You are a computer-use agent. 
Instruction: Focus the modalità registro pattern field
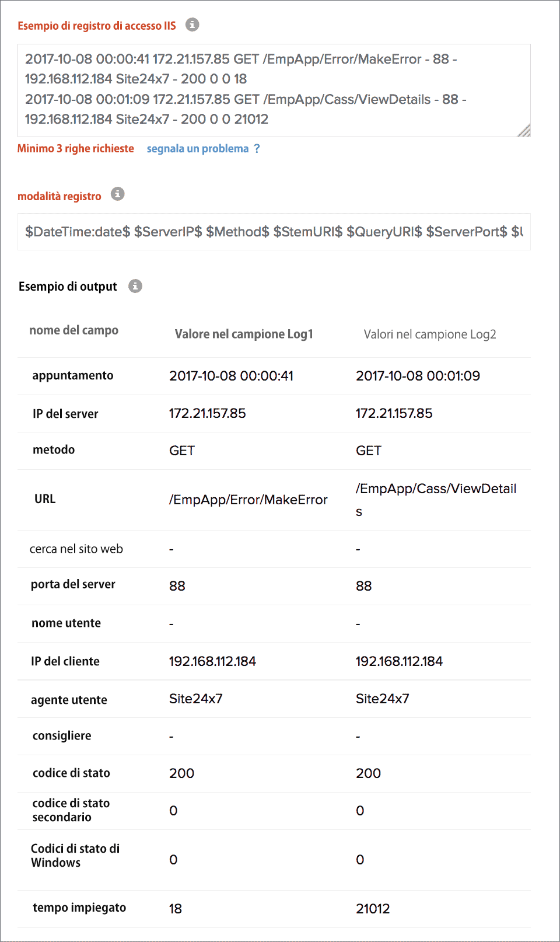click(274, 232)
